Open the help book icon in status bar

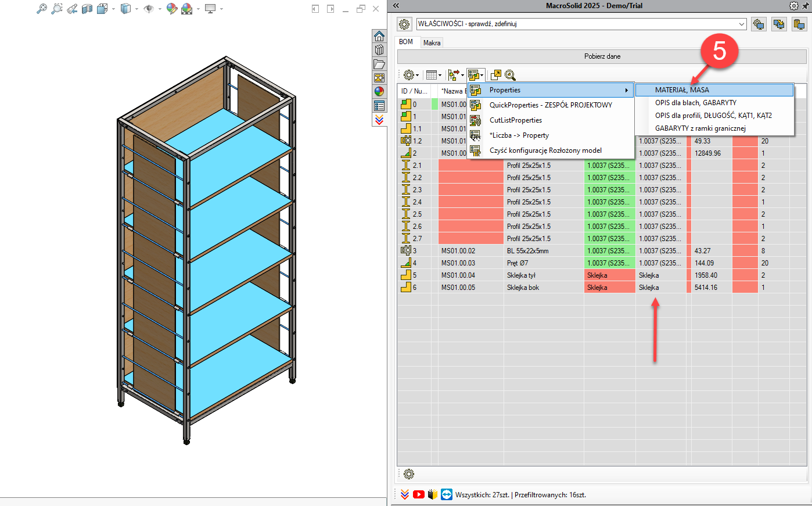(x=433, y=494)
